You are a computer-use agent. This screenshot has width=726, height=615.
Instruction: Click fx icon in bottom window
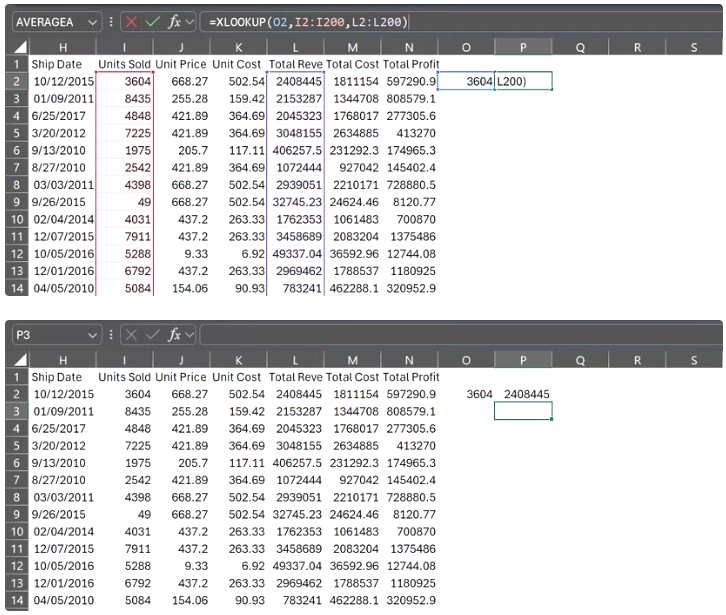(174, 334)
